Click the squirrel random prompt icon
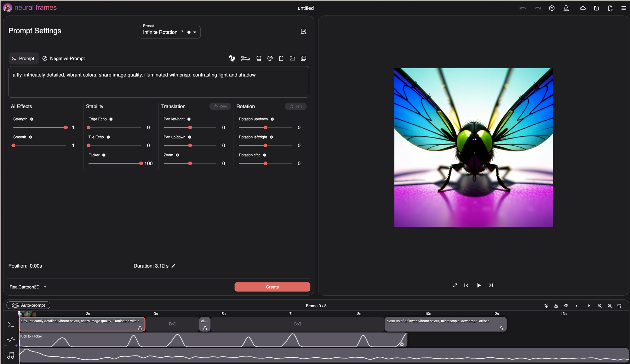 [x=232, y=58]
